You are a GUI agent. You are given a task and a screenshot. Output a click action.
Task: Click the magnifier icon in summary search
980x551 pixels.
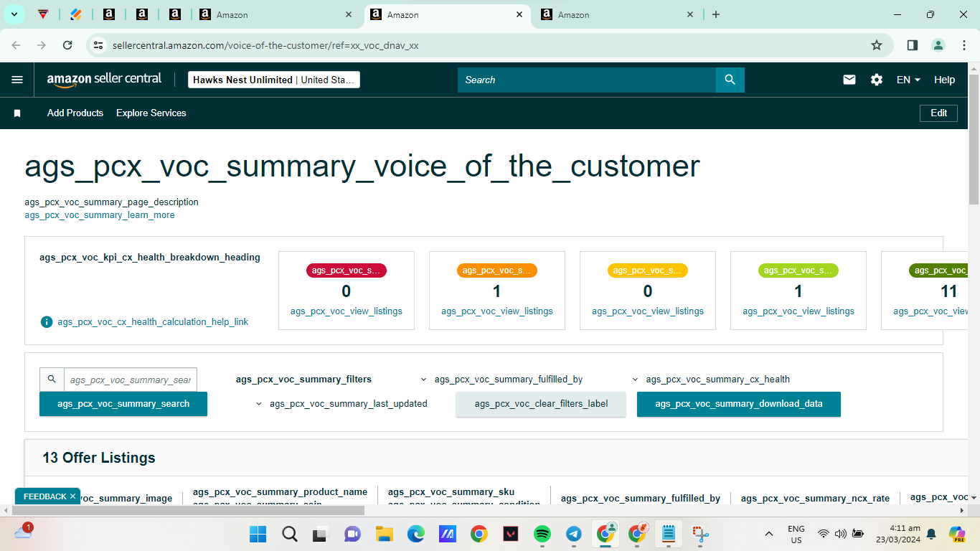tap(52, 379)
